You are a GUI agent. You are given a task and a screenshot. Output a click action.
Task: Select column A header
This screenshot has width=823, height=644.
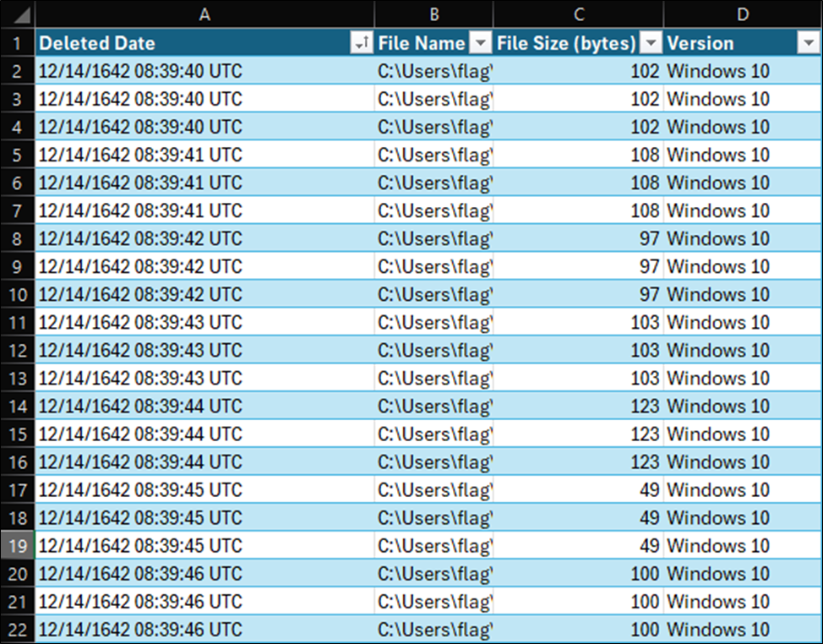pos(204,14)
